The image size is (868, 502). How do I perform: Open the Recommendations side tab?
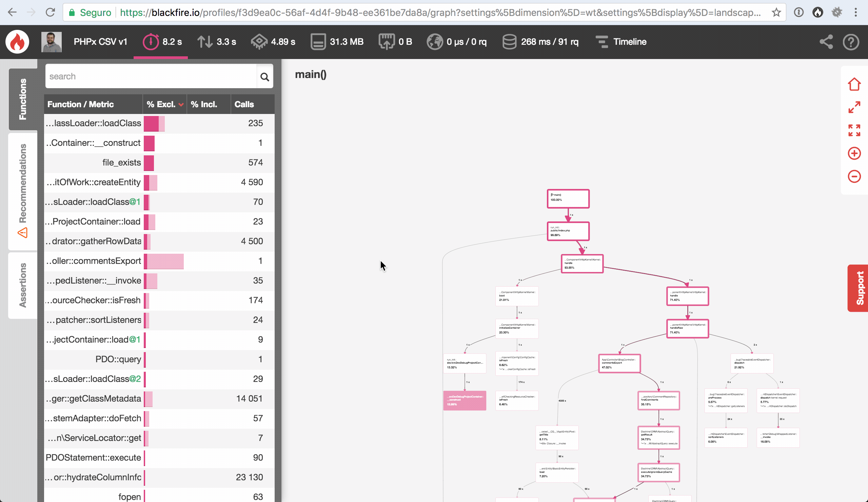pyautogui.click(x=23, y=191)
